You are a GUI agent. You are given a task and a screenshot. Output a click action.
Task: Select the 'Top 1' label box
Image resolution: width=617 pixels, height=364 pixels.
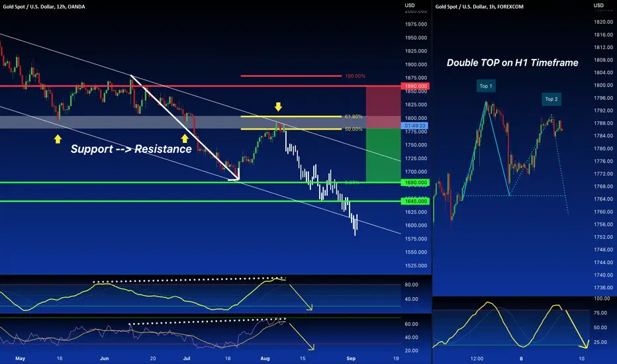point(486,86)
